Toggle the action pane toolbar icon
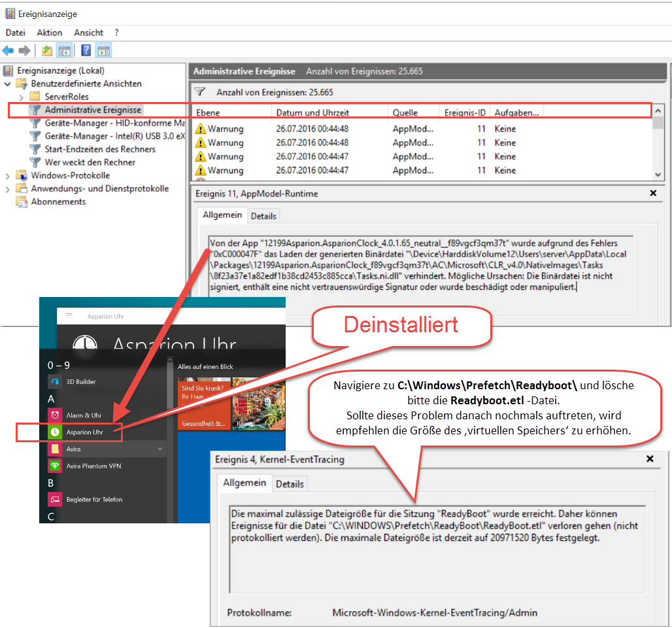The width and height of the screenshot is (672, 628). click(x=104, y=50)
